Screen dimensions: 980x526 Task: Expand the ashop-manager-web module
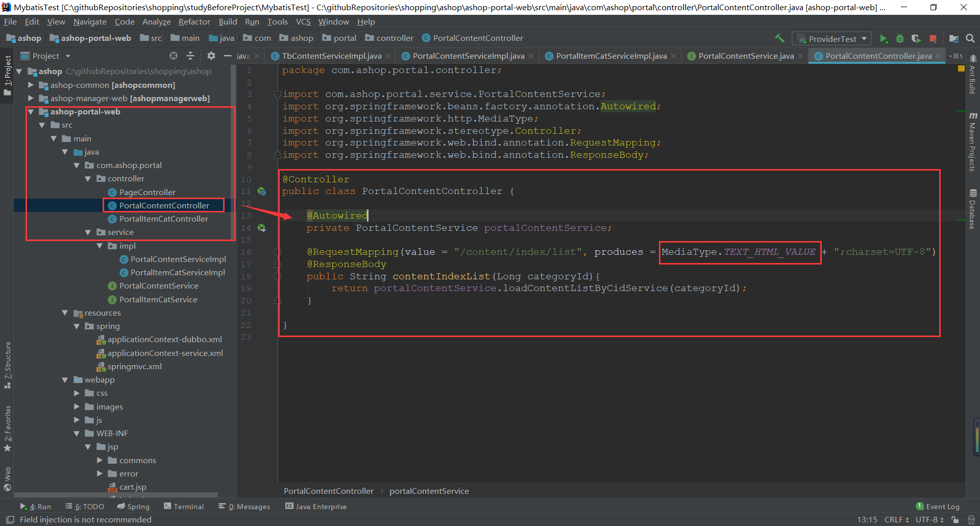31,98
